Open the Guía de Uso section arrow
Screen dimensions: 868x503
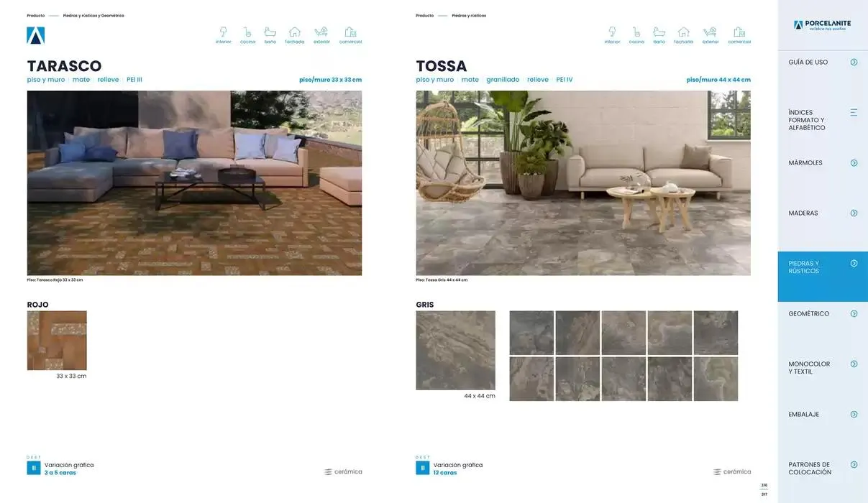point(854,63)
